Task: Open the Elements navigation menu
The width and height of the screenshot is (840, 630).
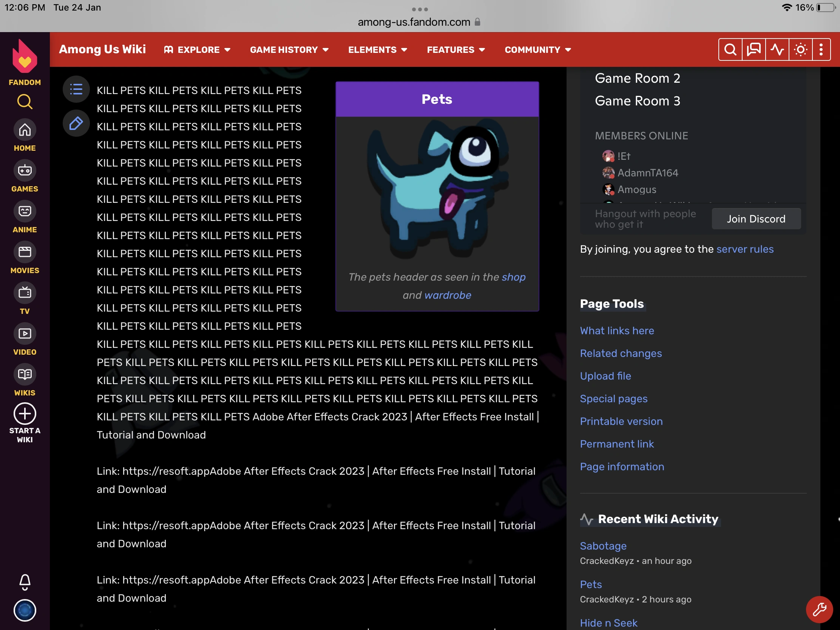Action: (377, 50)
